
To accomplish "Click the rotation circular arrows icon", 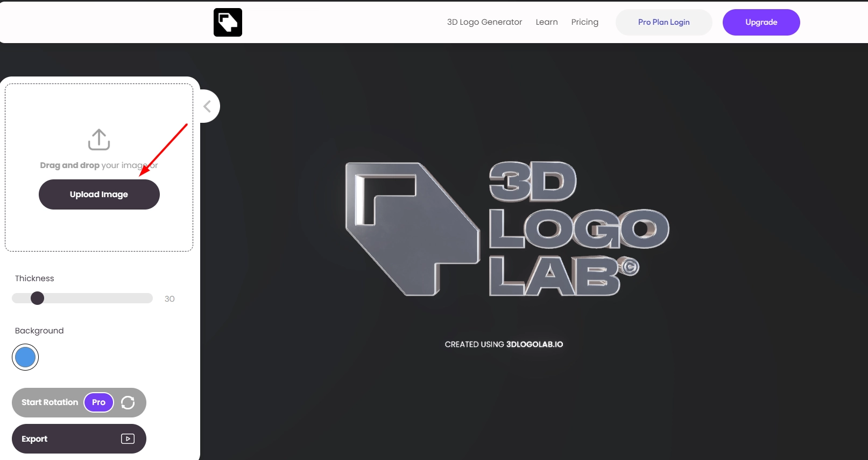I will click(x=128, y=402).
